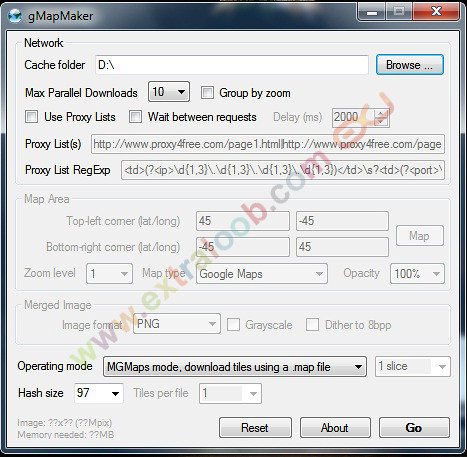Click the gMapMaker globe icon in title bar
467x457 pixels.
click(15, 16)
